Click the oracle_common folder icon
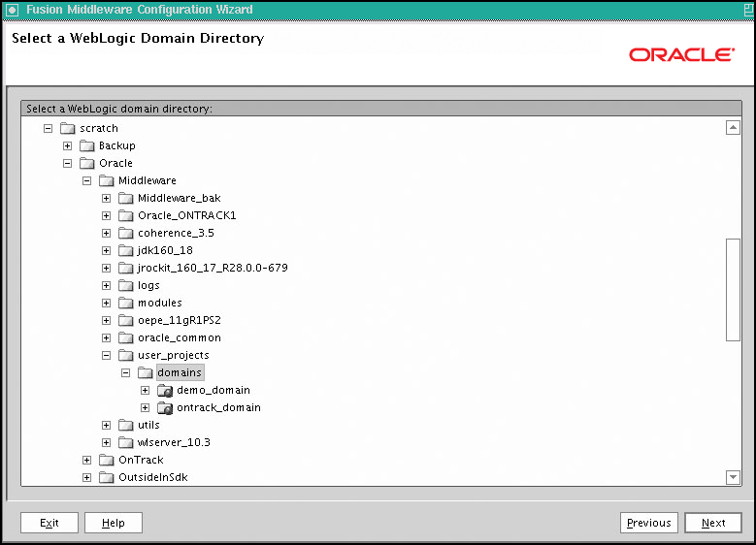 [x=126, y=337]
